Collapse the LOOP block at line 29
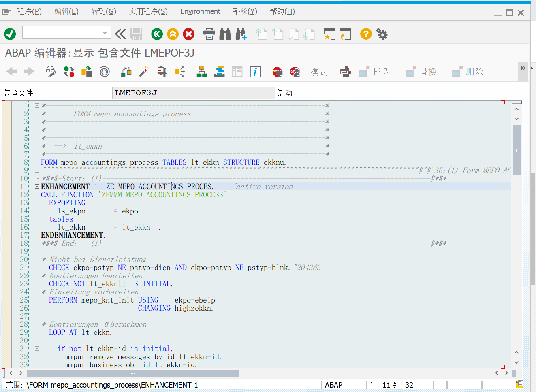The image size is (536, 392). click(37, 332)
